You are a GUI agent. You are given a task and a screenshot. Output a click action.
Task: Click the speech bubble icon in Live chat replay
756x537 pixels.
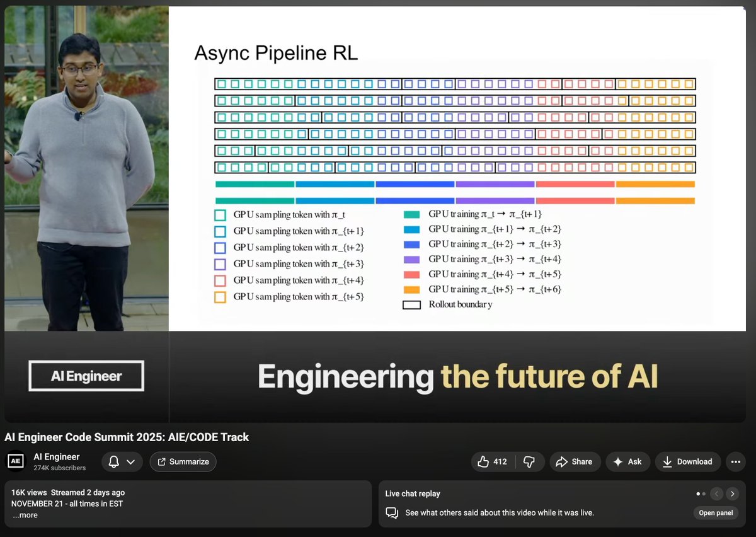tap(392, 513)
